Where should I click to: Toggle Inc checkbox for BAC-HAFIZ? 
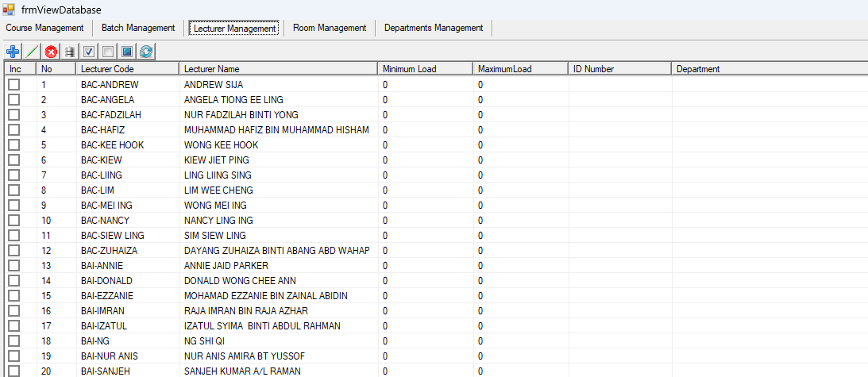(14, 129)
